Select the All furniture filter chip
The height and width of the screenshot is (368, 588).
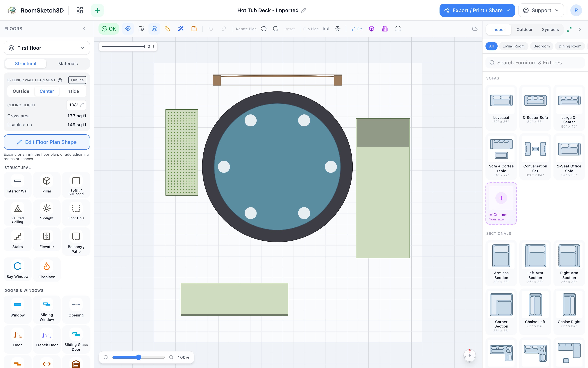491,46
